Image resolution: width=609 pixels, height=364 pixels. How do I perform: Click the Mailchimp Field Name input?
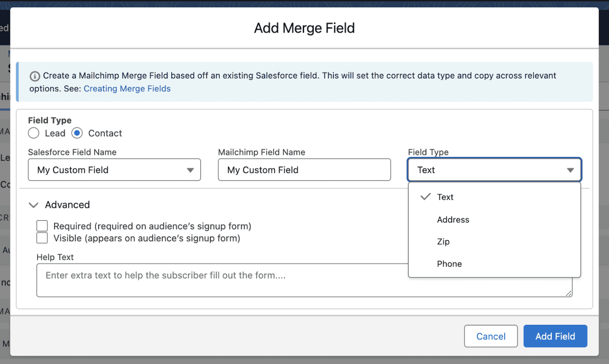(304, 170)
